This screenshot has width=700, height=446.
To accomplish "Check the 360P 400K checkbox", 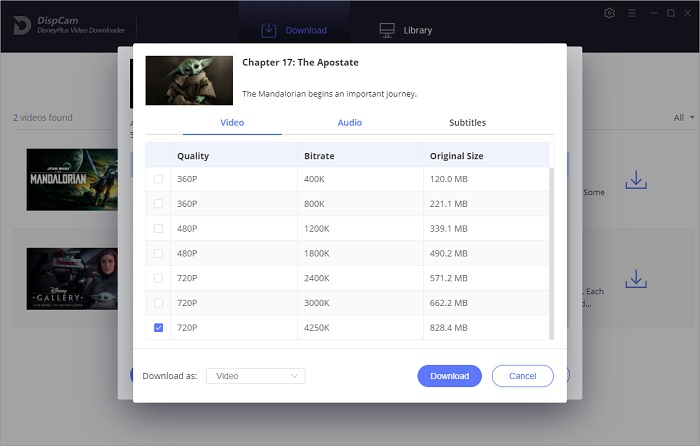I will [158, 179].
